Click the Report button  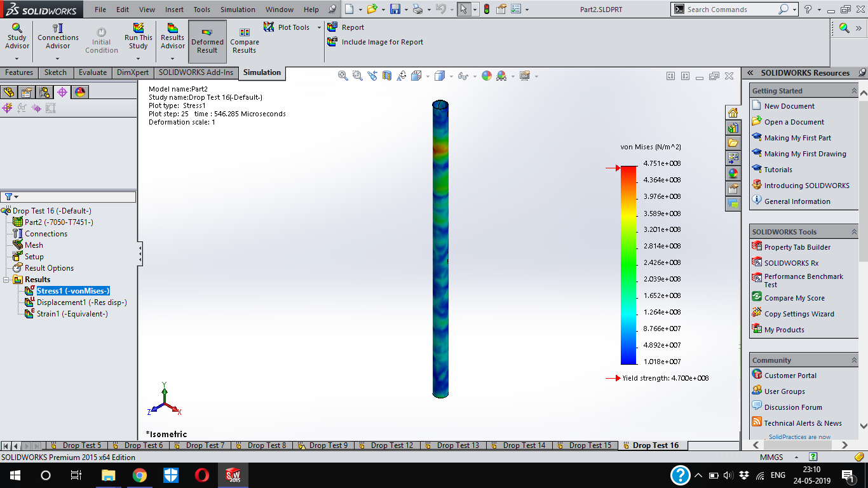click(x=346, y=27)
